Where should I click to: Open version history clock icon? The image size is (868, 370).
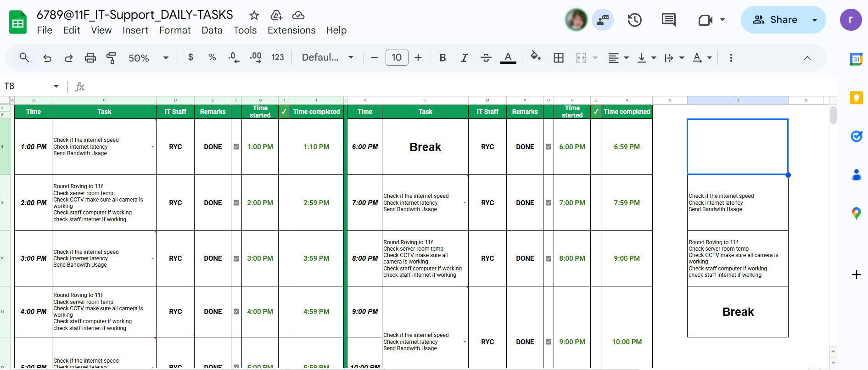point(635,20)
